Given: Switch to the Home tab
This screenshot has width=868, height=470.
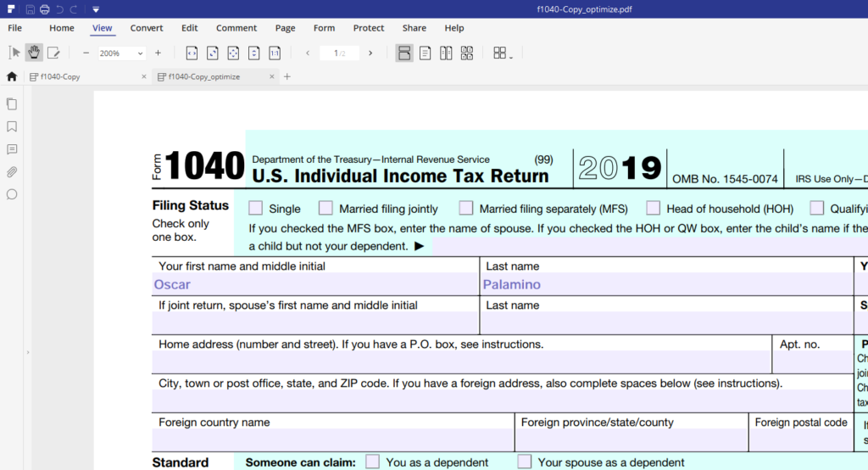Looking at the screenshot, I should click(61, 28).
